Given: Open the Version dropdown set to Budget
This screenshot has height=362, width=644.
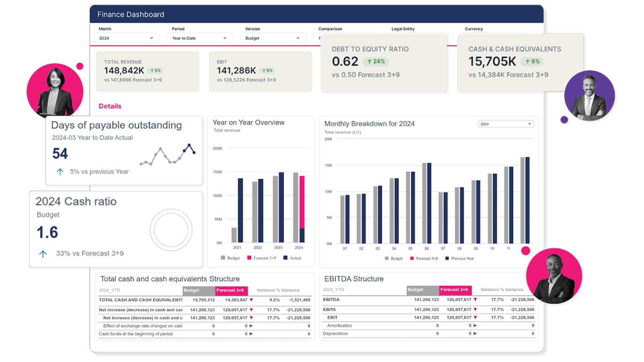Looking at the screenshot, I should [273, 38].
